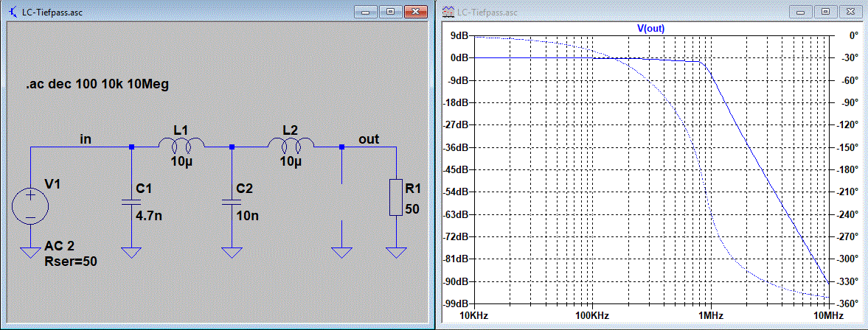
Task: Click the plot window title LC-Tiefpass.asc
Action: (x=486, y=12)
